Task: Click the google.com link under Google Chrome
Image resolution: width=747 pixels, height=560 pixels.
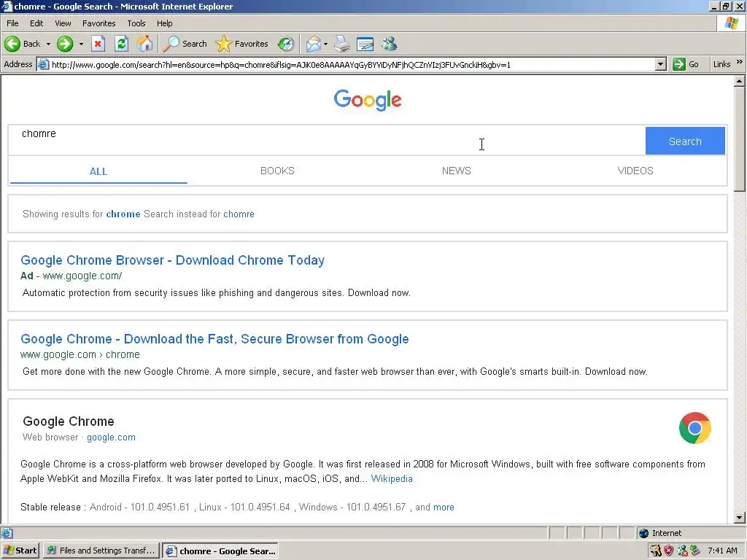Action: tap(111, 437)
